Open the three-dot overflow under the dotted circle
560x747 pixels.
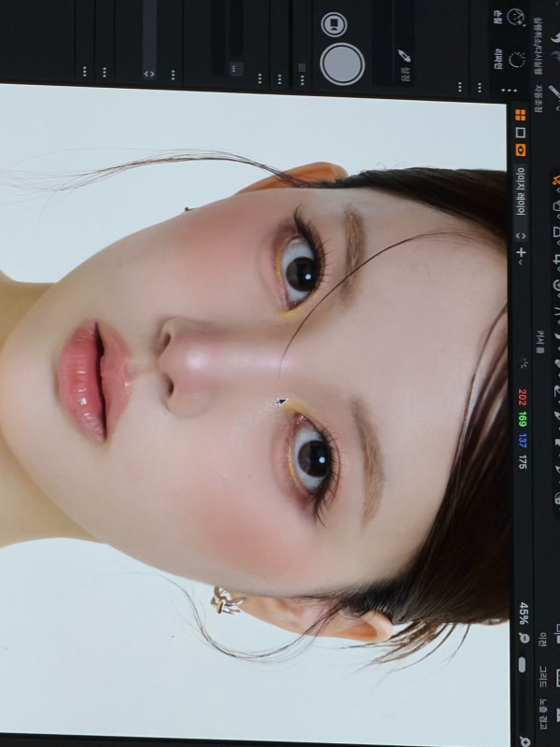click(509, 90)
